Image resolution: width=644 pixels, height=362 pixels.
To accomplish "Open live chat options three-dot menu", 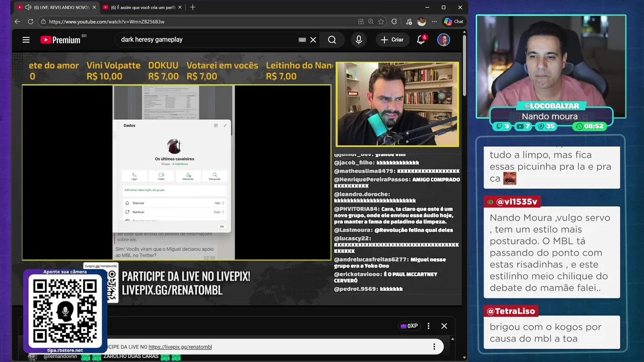I will (429, 326).
